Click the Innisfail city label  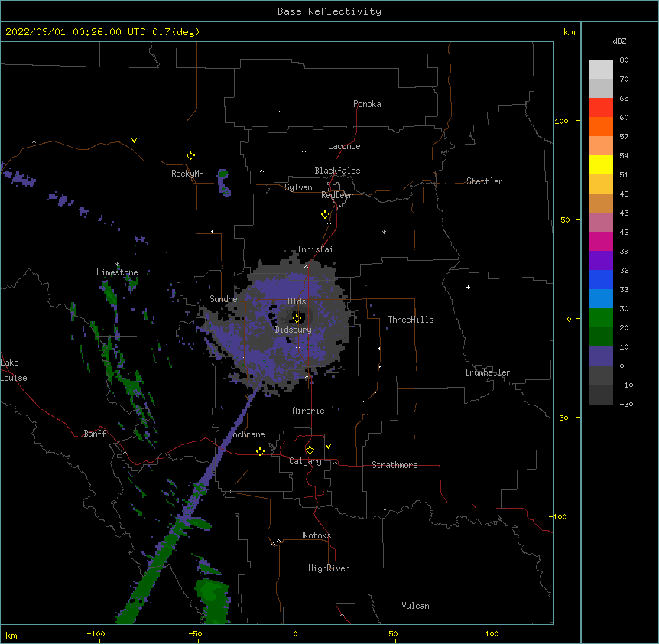point(317,249)
